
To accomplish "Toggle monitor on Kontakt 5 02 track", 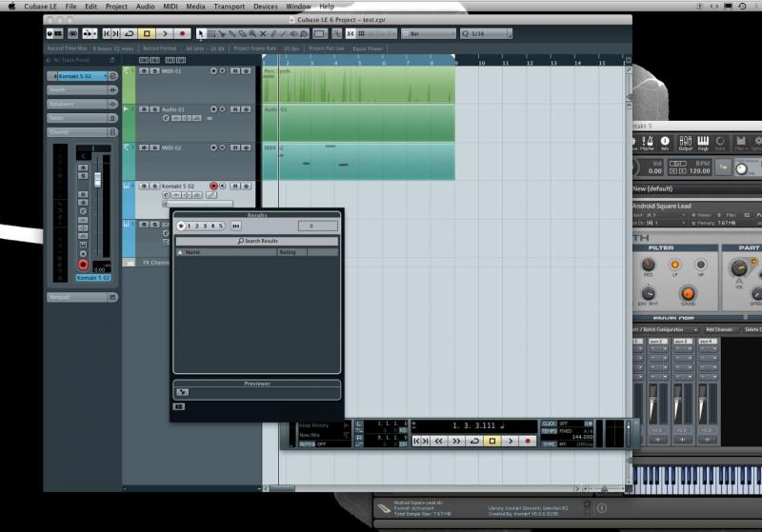I will point(223,186).
